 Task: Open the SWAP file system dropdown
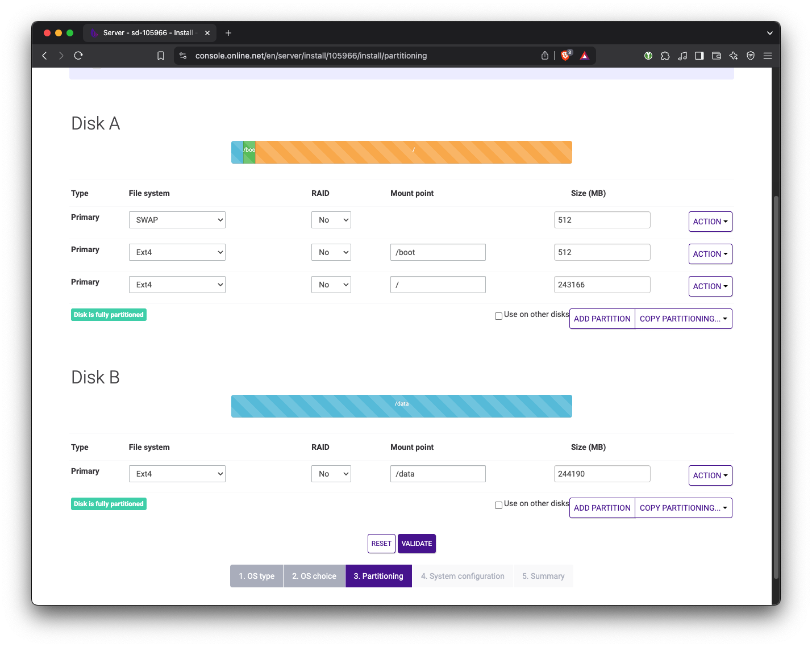pyautogui.click(x=177, y=220)
